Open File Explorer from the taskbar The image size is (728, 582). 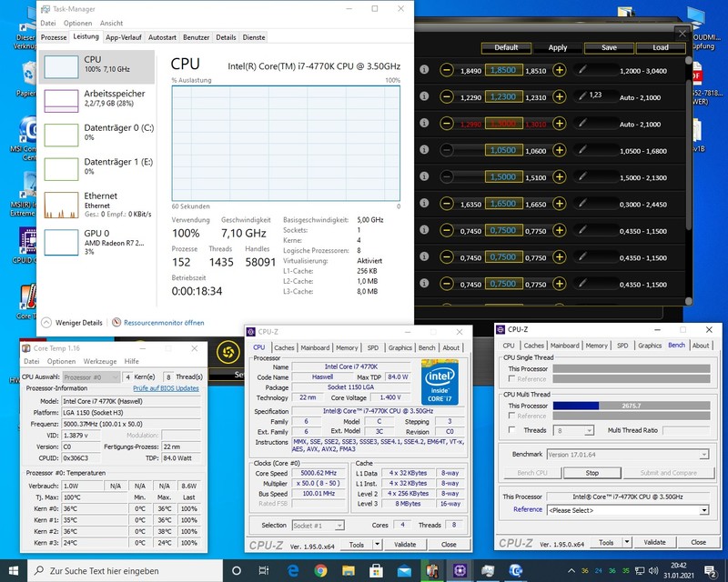click(349, 570)
